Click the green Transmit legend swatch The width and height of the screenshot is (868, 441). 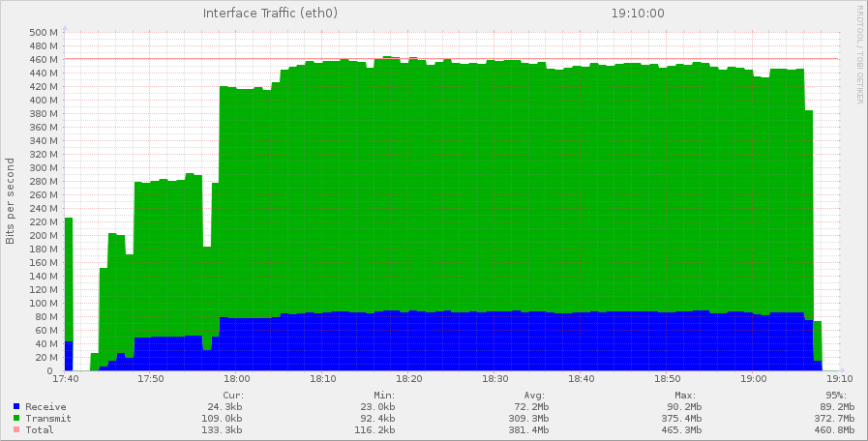[15, 419]
